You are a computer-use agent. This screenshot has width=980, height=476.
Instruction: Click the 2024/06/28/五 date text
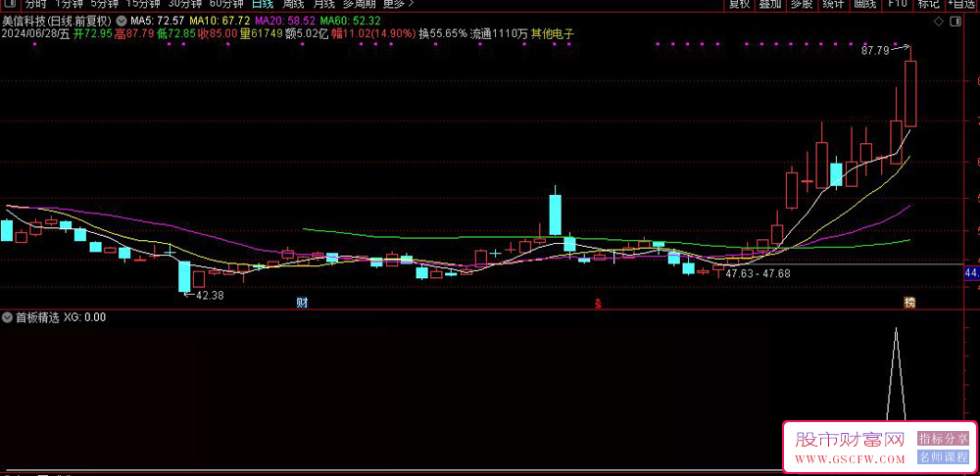click(35, 33)
